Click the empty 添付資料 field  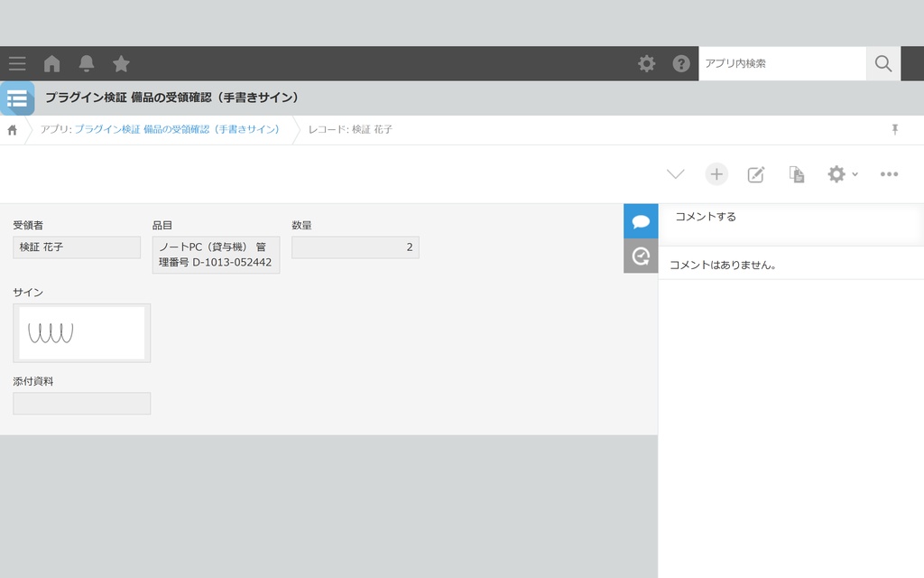coord(82,404)
